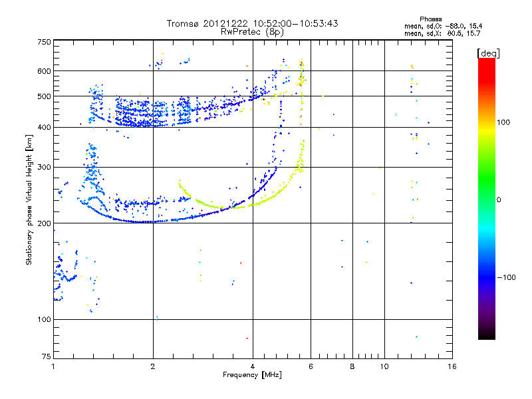Click the y-axis tick label '400'

(x=44, y=128)
